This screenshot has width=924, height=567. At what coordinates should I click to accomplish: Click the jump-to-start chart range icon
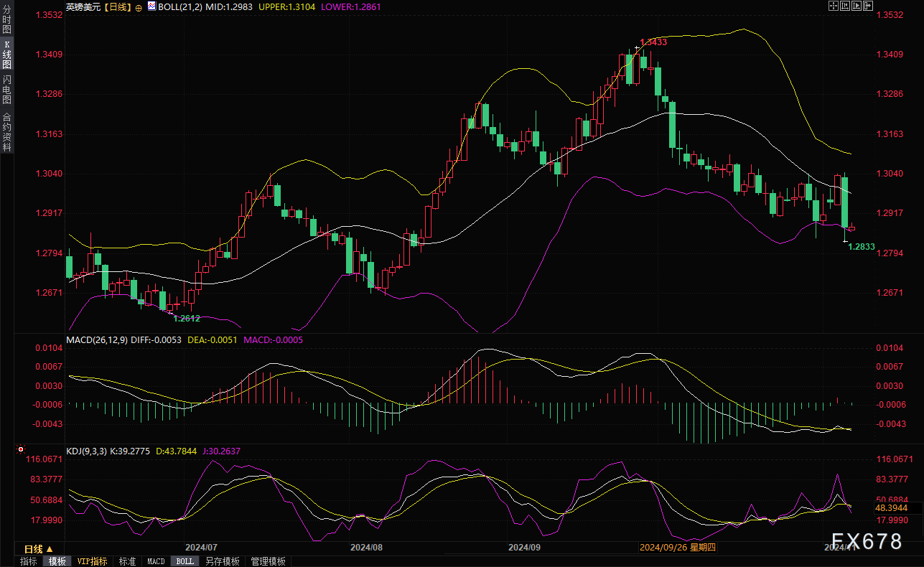[845, 6]
